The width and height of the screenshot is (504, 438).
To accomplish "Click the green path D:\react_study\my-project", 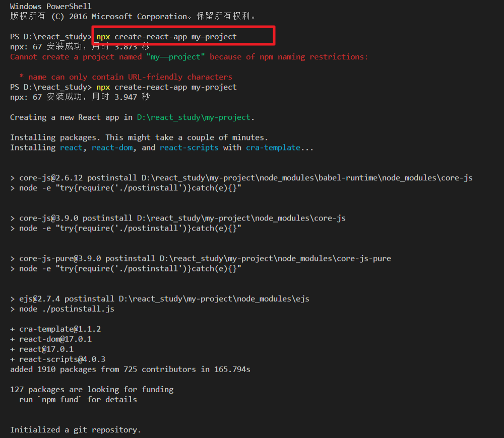I will click(x=194, y=117).
